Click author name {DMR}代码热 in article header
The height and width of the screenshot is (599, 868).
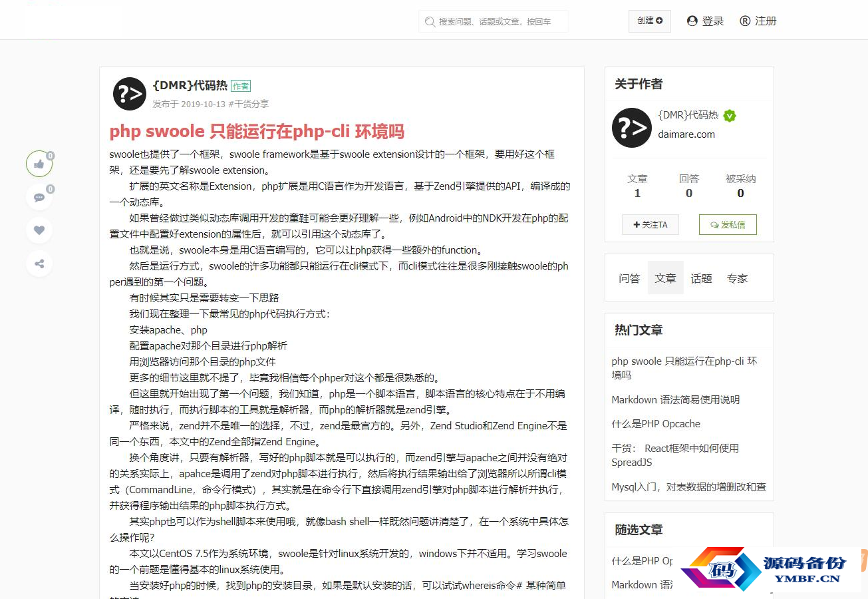coord(190,85)
